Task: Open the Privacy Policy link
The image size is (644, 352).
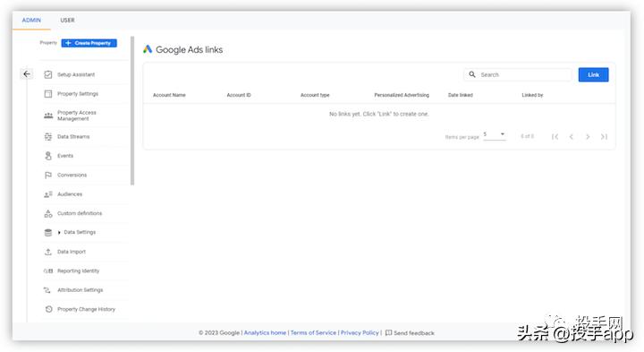Action: click(360, 332)
